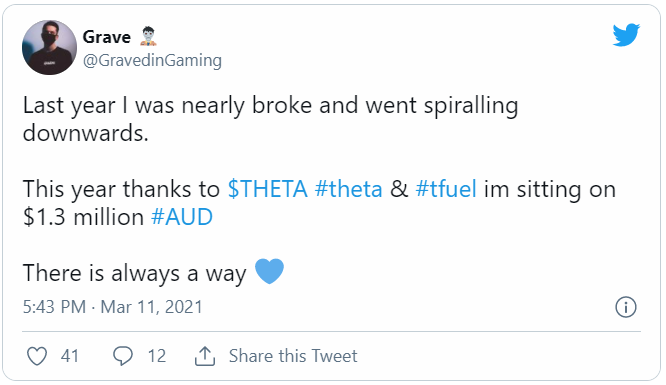Screen dimensions: 666x385
Task: Click the 41 likes count
Action: point(70,356)
